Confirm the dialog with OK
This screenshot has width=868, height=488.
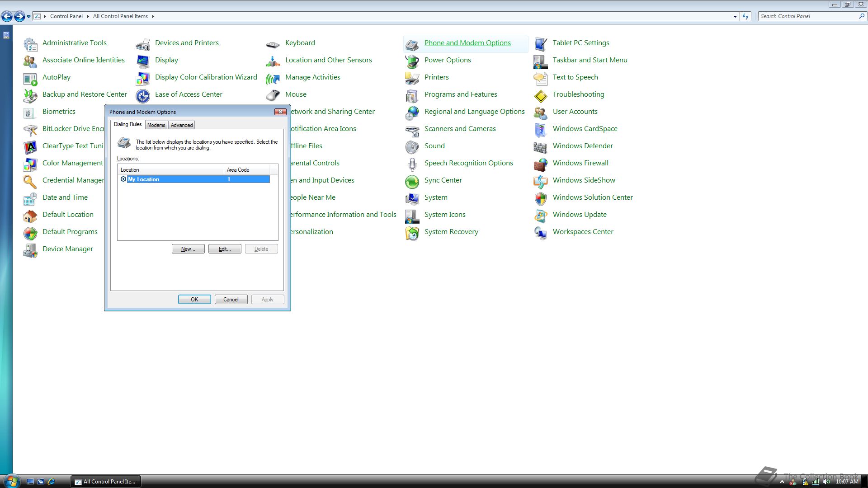194,300
